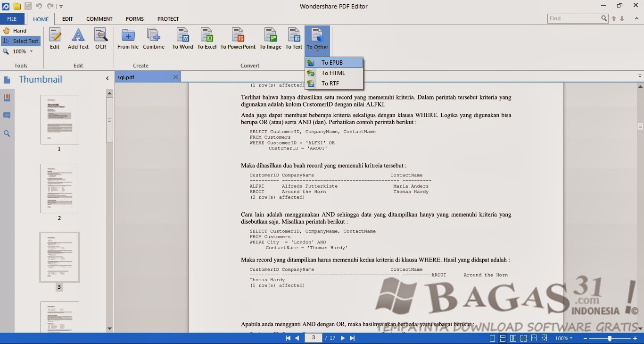Open the Thumbnail panel sidebar icon

pos(7,80)
